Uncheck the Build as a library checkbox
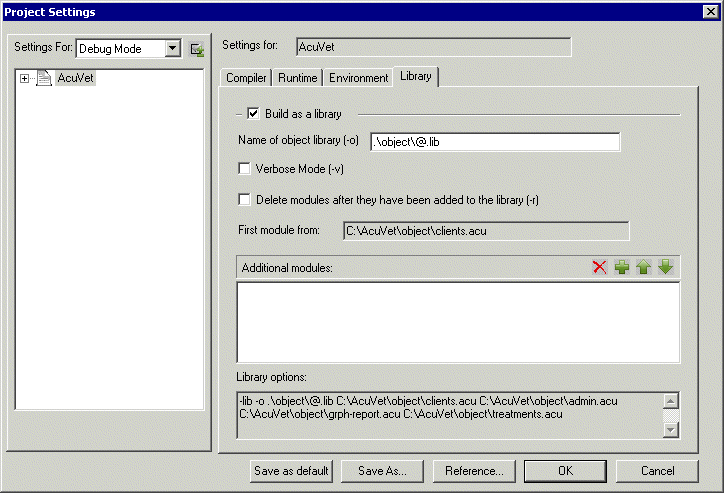 tap(253, 114)
